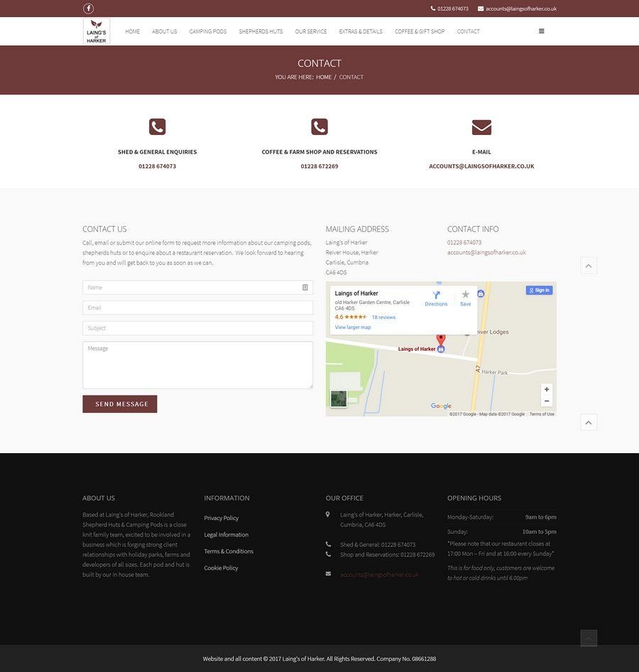The height and width of the screenshot is (672, 639).
Task: Open the hamburger menu icon
Action: coord(542,31)
